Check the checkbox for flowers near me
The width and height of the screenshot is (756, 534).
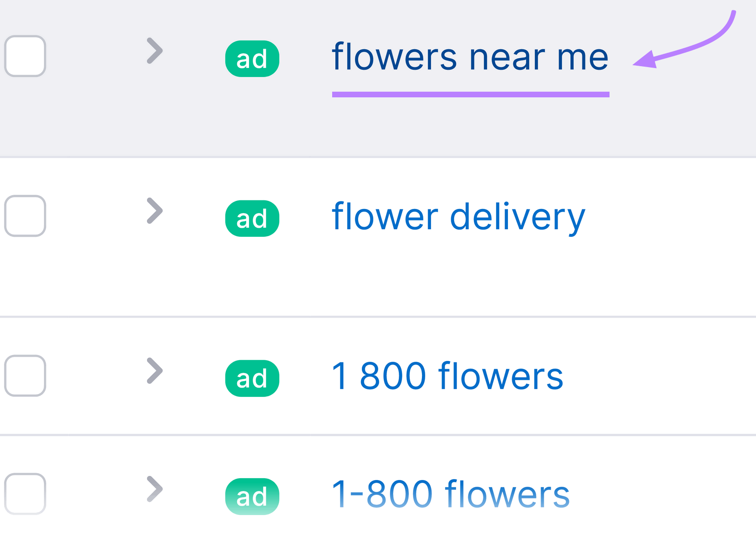click(x=25, y=57)
